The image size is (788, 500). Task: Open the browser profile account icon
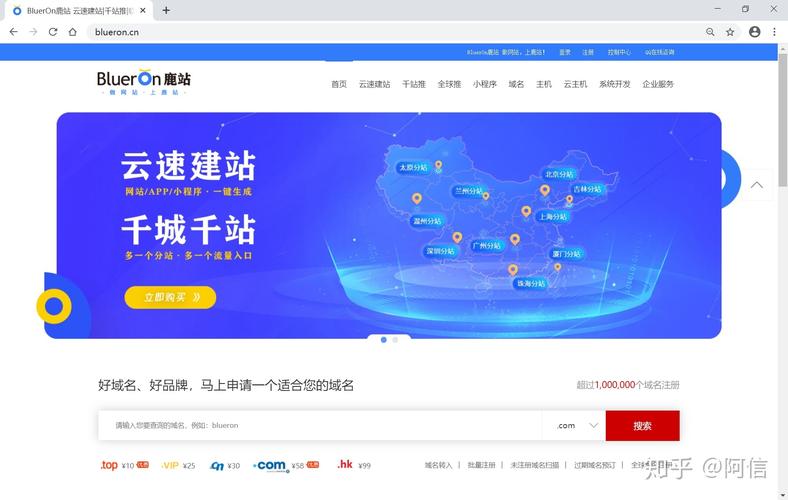[754, 32]
